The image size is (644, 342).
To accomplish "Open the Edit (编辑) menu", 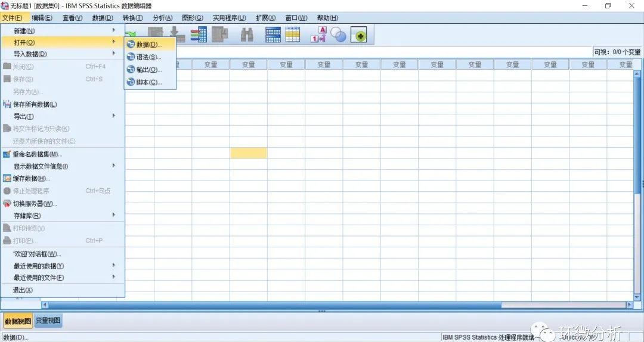I will pyautogui.click(x=42, y=18).
